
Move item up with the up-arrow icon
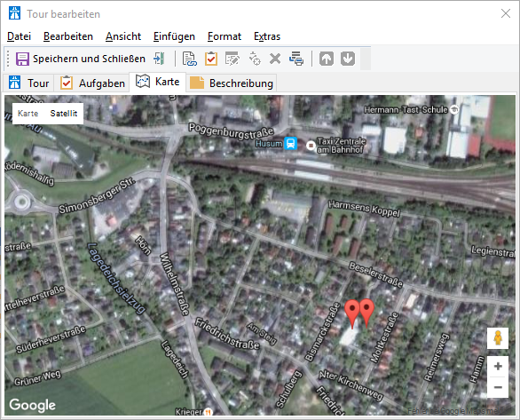327,59
